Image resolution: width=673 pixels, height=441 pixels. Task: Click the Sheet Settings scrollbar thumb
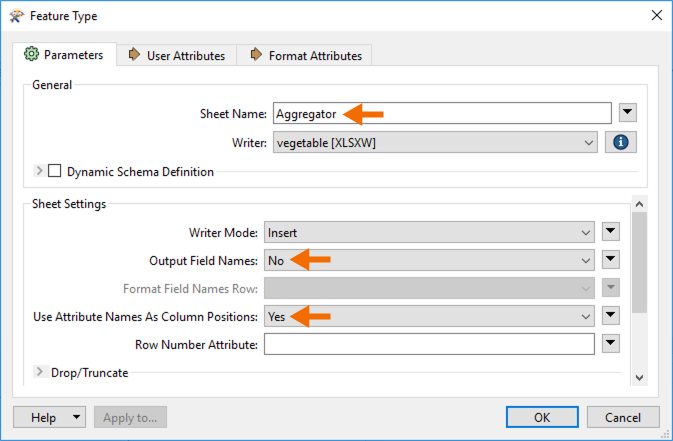[x=639, y=262]
